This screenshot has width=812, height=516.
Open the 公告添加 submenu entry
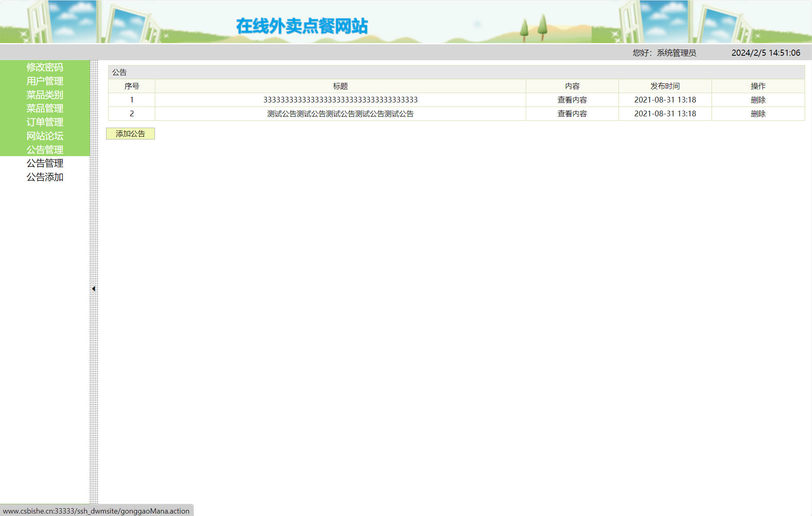(x=45, y=177)
